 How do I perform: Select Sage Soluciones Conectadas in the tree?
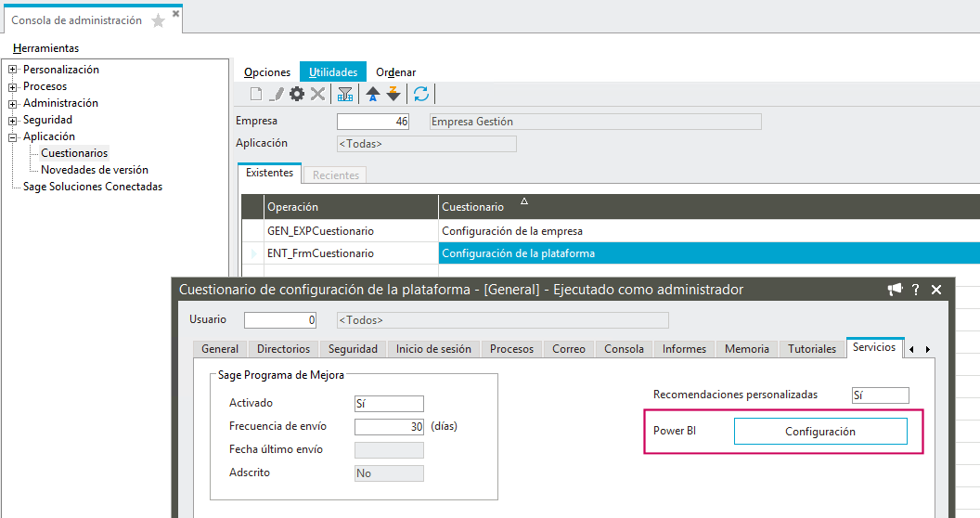click(93, 187)
